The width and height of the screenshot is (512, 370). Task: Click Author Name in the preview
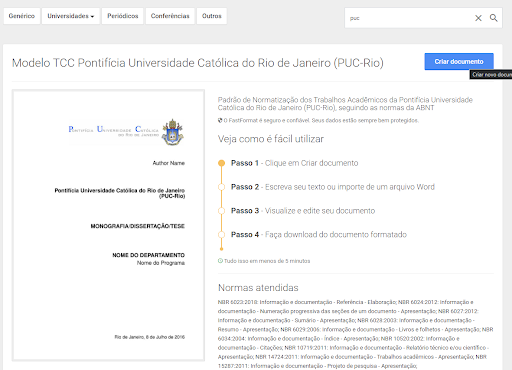[x=168, y=163]
